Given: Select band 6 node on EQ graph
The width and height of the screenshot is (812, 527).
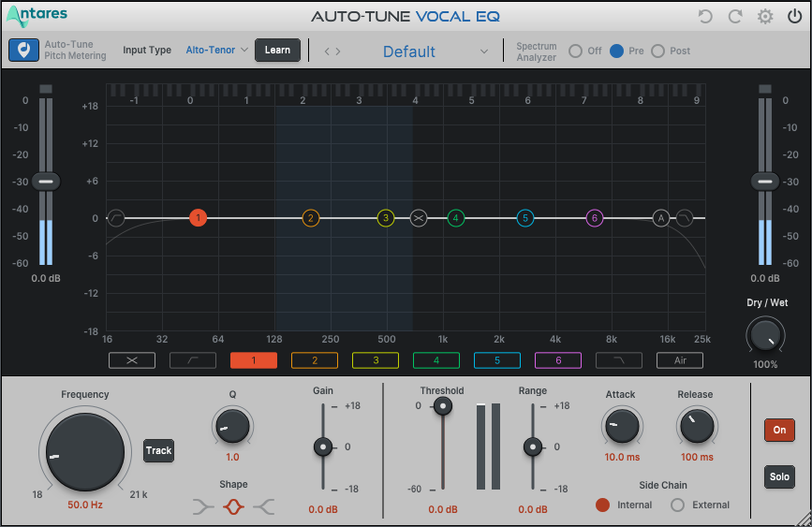Looking at the screenshot, I should pos(595,218).
